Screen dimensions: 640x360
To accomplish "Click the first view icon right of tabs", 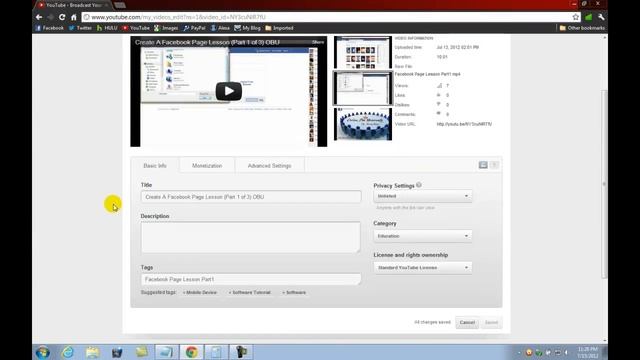I will click(x=483, y=165).
